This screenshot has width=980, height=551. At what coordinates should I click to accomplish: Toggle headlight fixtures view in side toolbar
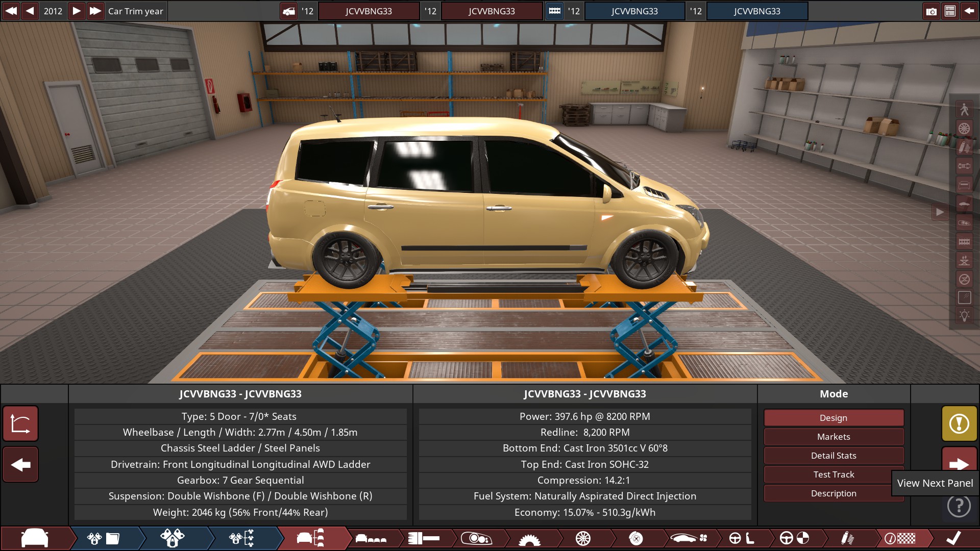pos(964,222)
